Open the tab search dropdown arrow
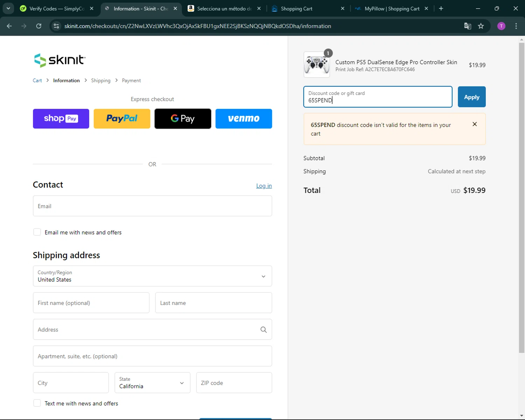Screen dimensions: 525x420 pyautogui.click(x=8, y=8)
